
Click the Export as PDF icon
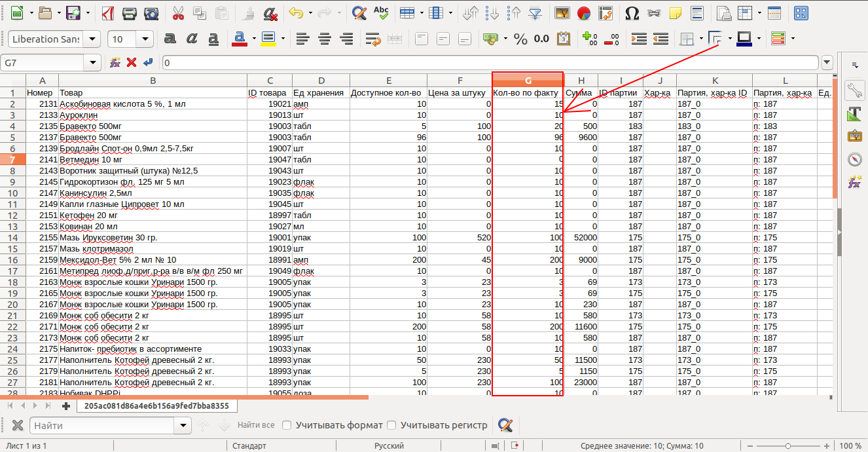107,12
